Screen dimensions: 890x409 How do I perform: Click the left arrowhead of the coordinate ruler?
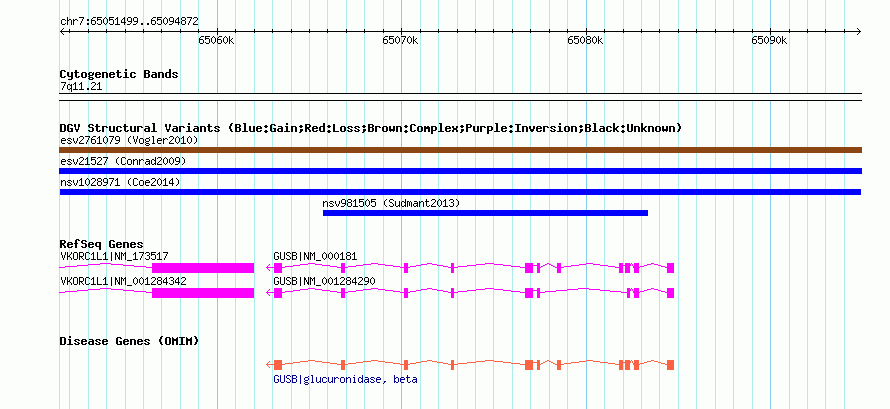point(63,32)
